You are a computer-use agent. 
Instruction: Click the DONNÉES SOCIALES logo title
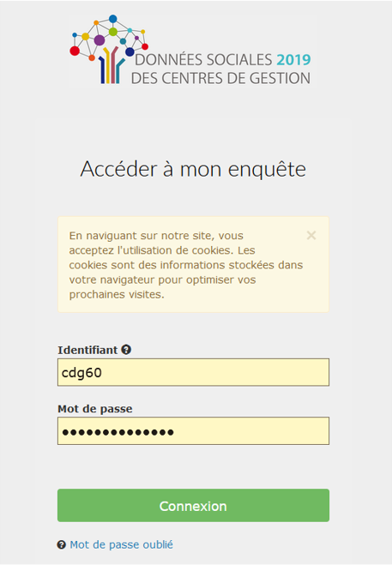pyautogui.click(x=203, y=59)
